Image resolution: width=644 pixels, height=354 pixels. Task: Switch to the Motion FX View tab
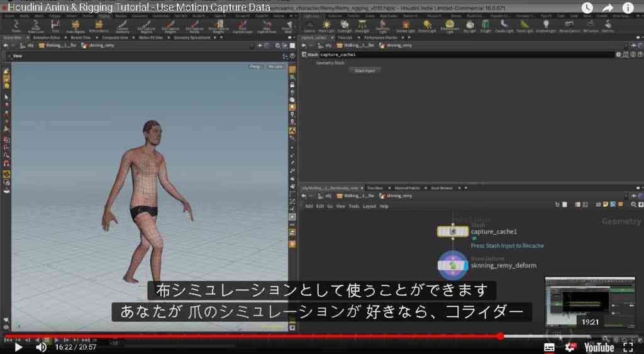[151, 37]
